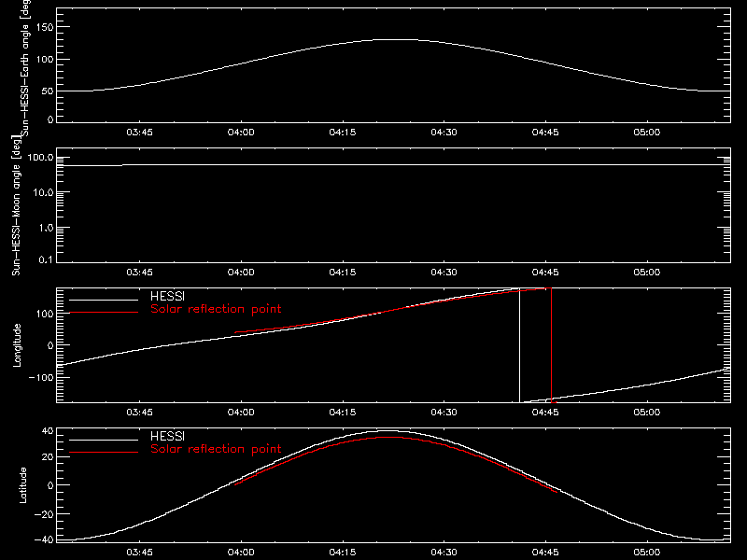Click the Latitude axis label
The height and width of the screenshot is (560, 747).
pyautogui.click(x=22, y=485)
